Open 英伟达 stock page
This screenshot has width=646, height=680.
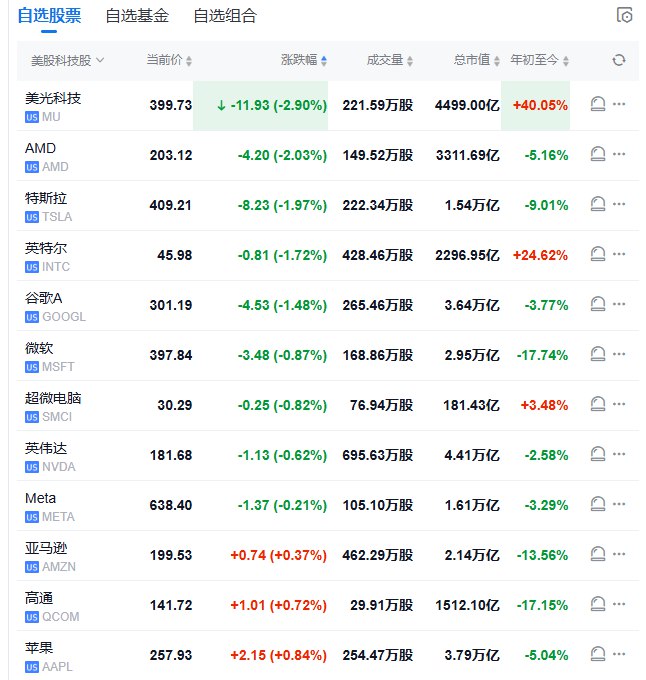click(x=46, y=448)
